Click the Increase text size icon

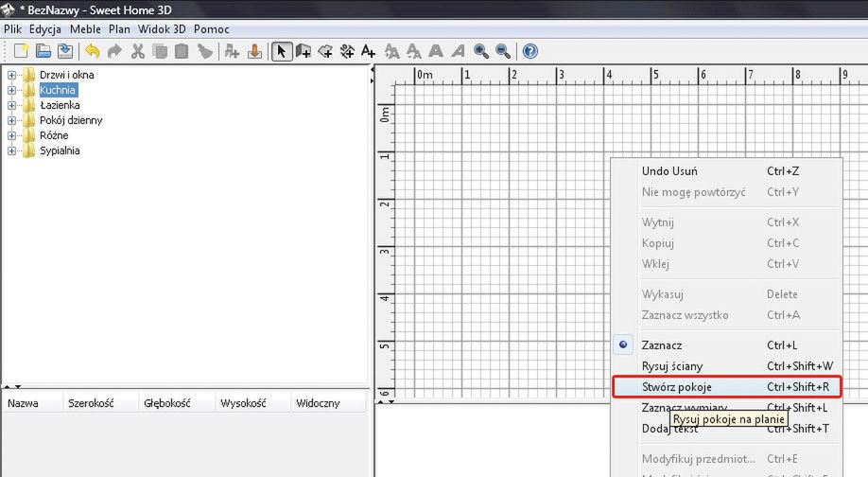click(x=392, y=51)
